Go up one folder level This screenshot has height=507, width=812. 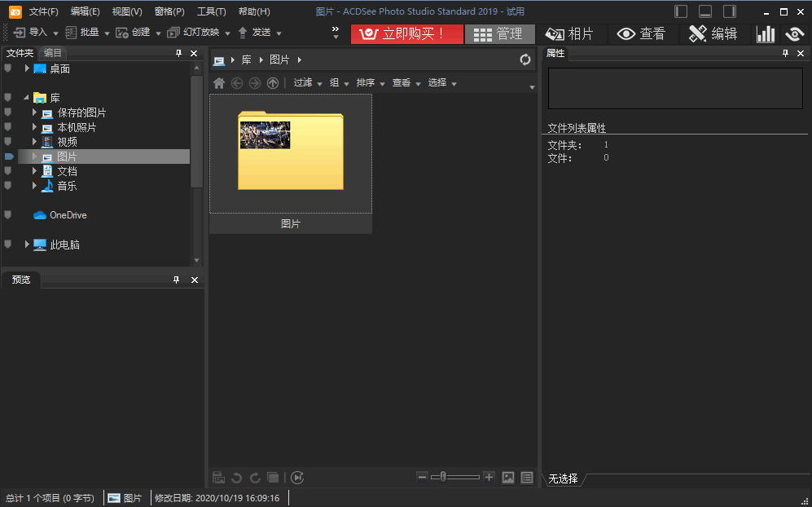(273, 83)
